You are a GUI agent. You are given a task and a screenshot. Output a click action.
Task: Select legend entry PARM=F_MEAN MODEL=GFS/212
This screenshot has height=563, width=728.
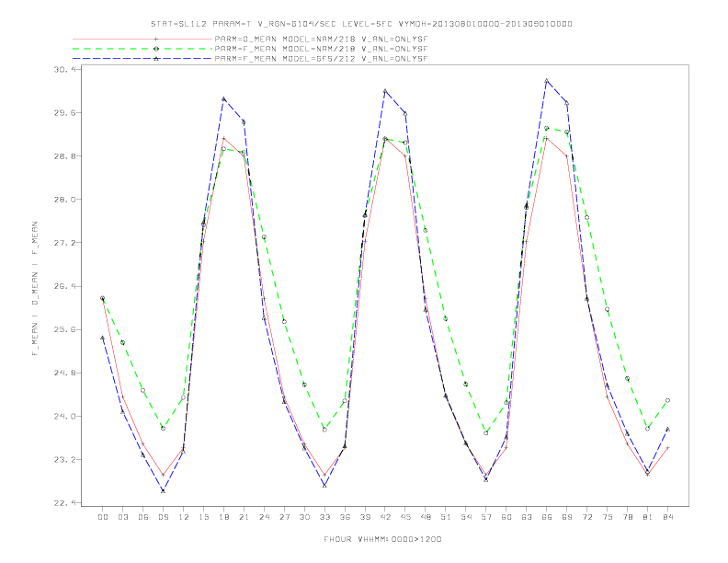321,59
